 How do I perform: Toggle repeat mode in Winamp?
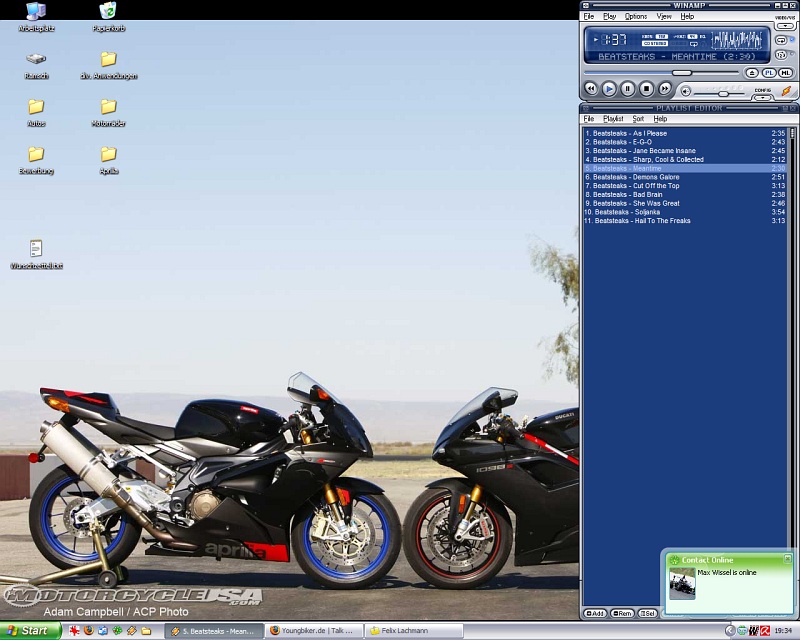pos(781,40)
